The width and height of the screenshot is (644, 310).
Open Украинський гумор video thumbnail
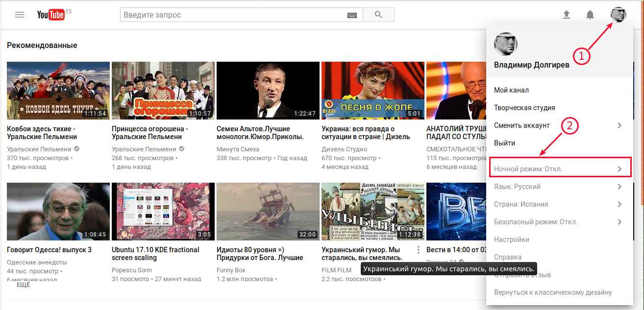point(373,212)
